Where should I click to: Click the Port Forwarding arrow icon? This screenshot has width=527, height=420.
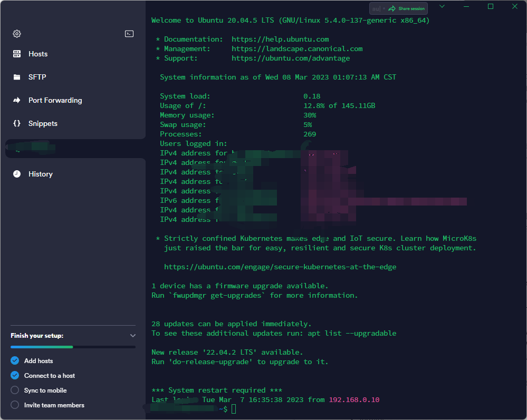point(17,100)
